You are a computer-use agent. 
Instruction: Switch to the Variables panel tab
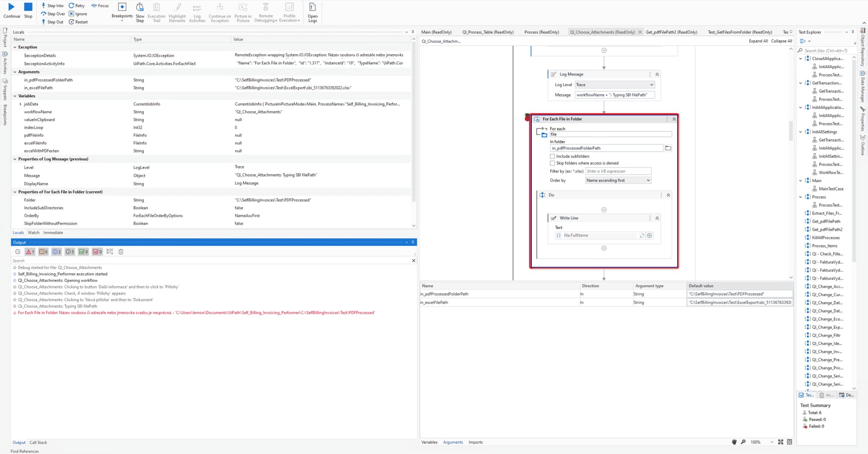pyautogui.click(x=429, y=442)
